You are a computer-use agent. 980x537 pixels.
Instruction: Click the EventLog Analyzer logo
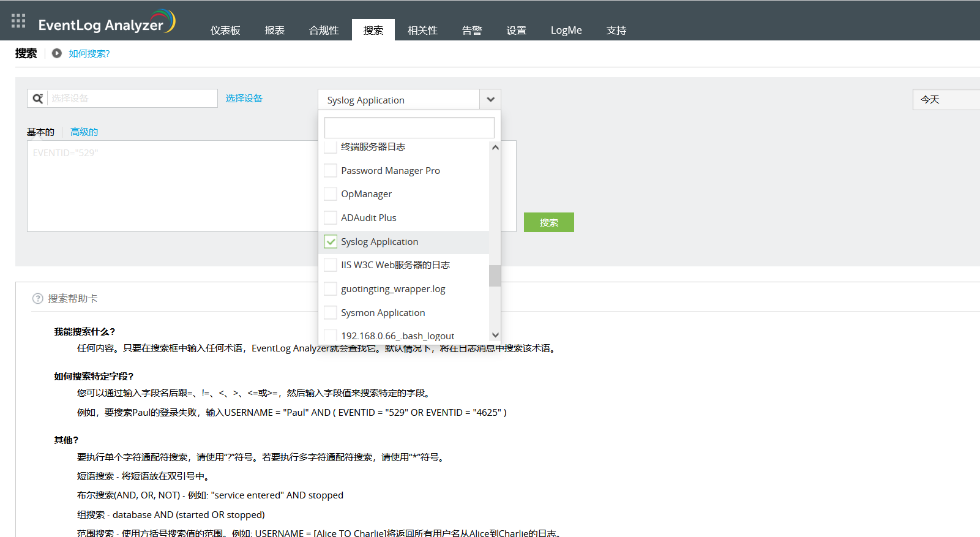coord(107,22)
